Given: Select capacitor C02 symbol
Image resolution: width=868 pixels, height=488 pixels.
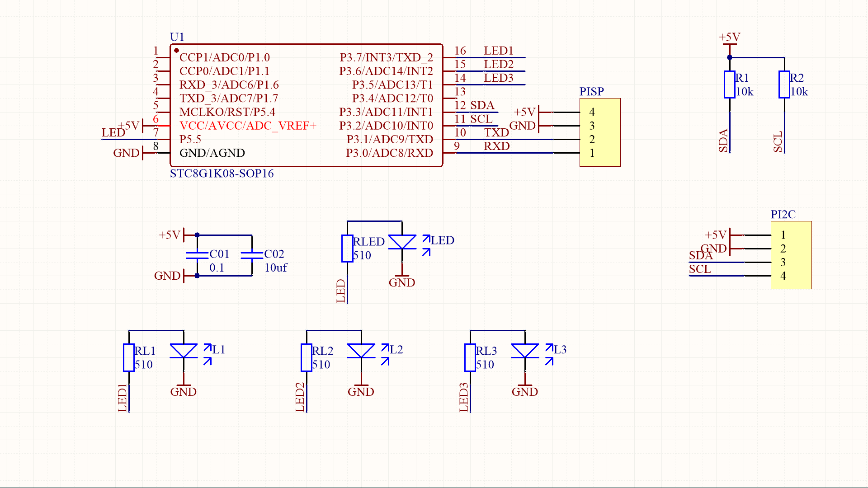Looking at the screenshot, I should [x=252, y=255].
